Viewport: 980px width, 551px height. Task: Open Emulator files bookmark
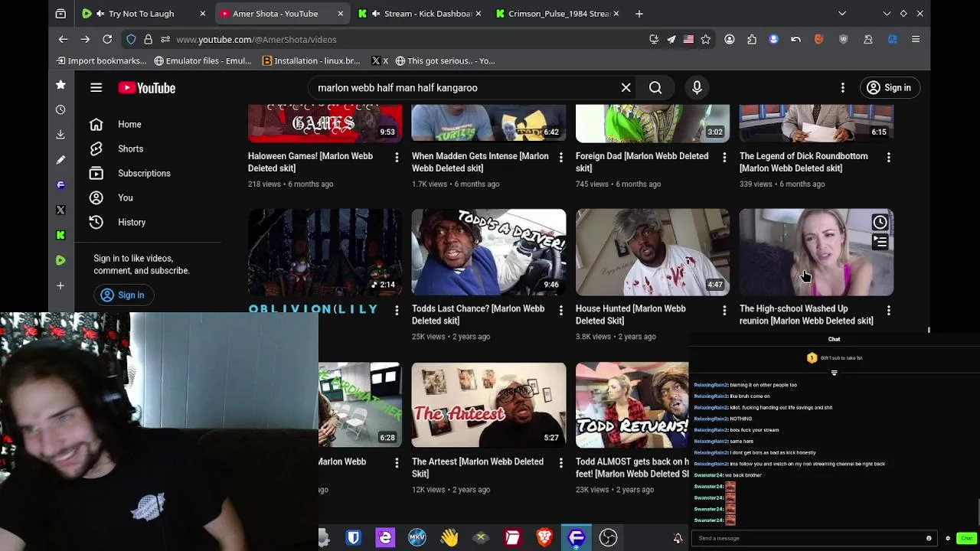pos(203,60)
